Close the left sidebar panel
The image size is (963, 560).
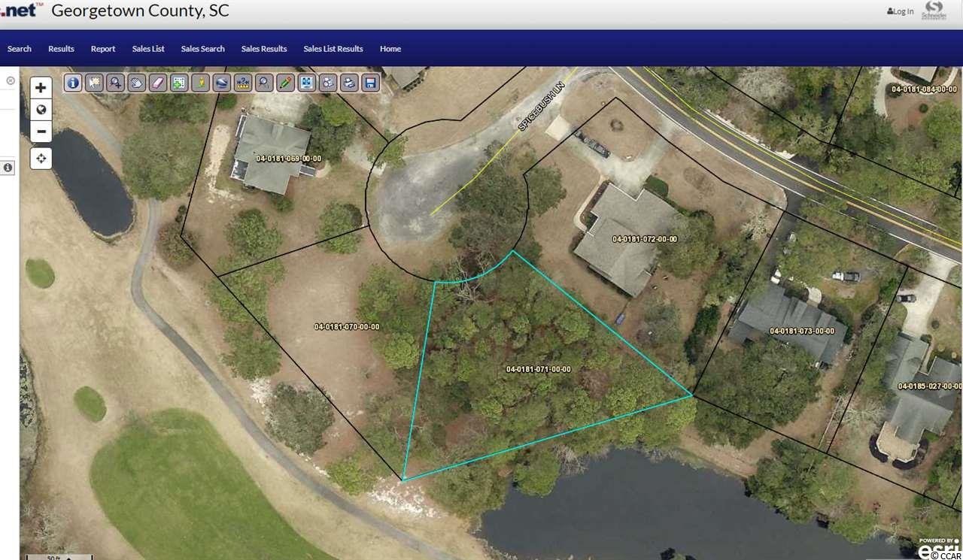coord(11,80)
